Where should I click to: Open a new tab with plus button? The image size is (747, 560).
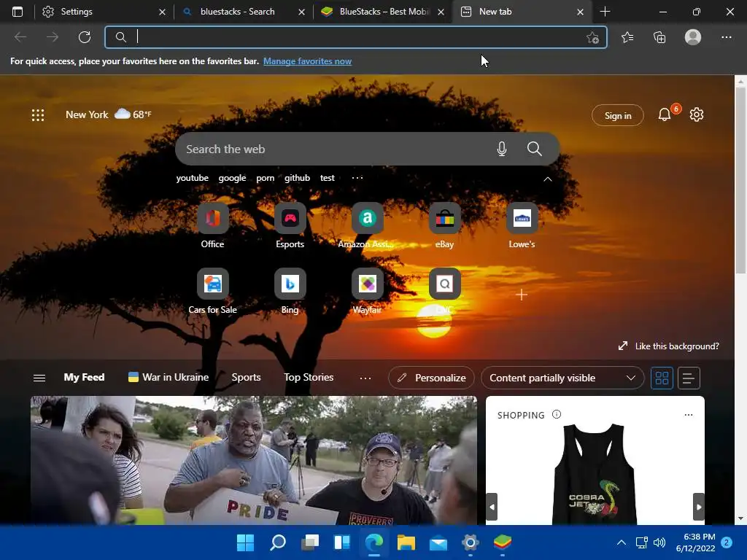click(x=605, y=12)
